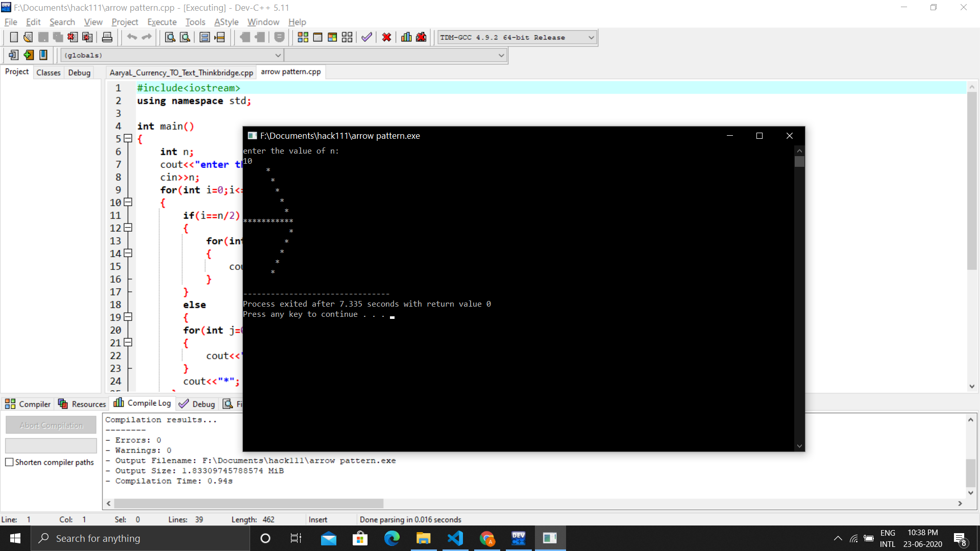This screenshot has width=980, height=551.
Task: Click the Abort Compilation button
Action: coord(51,425)
